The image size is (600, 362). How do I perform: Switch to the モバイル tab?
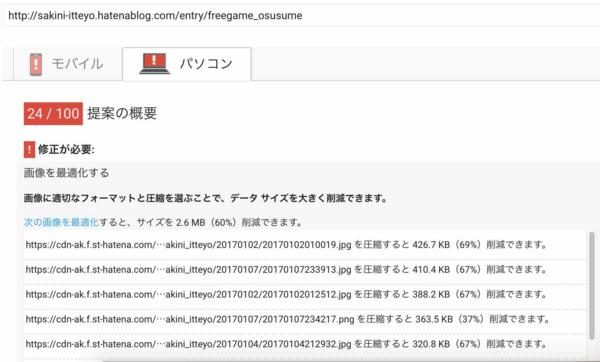[x=67, y=64]
